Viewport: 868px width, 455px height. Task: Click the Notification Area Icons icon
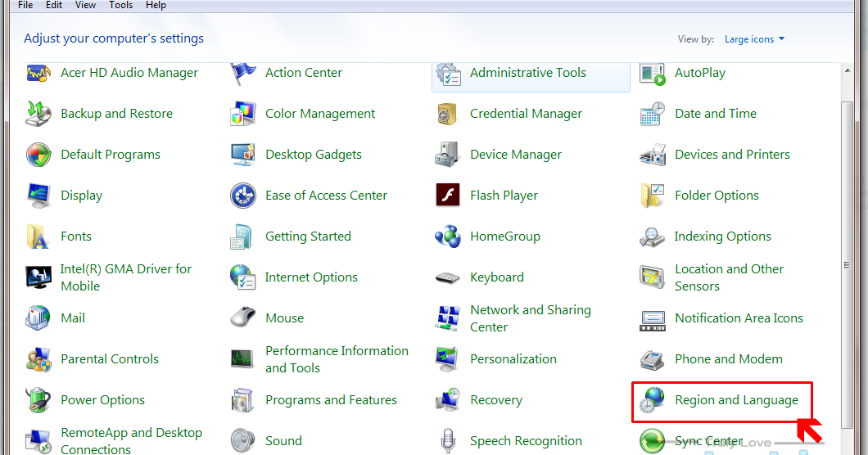click(653, 321)
